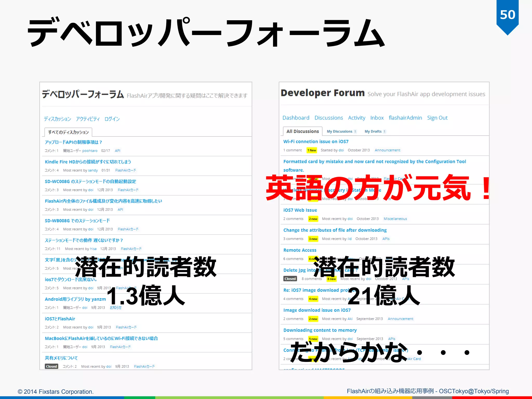The image size is (532, 399).
Task: Click Announcement tag on Image download thread
Action: click(x=400, y=319)
